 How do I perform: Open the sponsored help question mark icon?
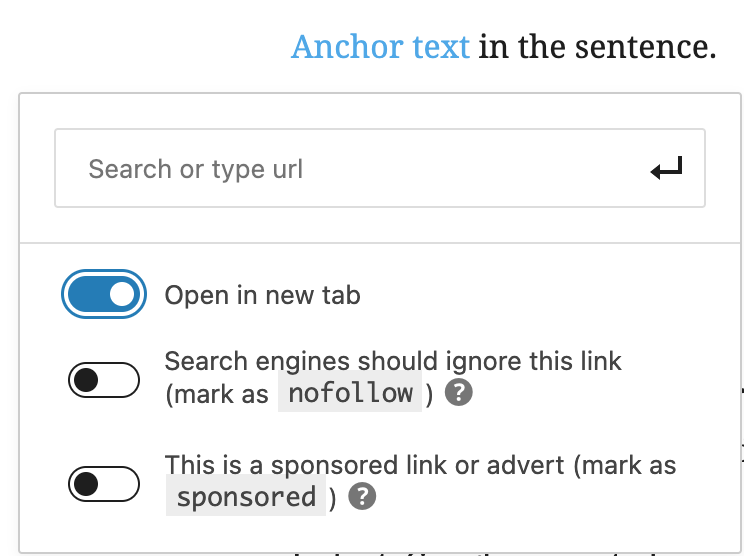pyautogui.click(x=362, y=497)
